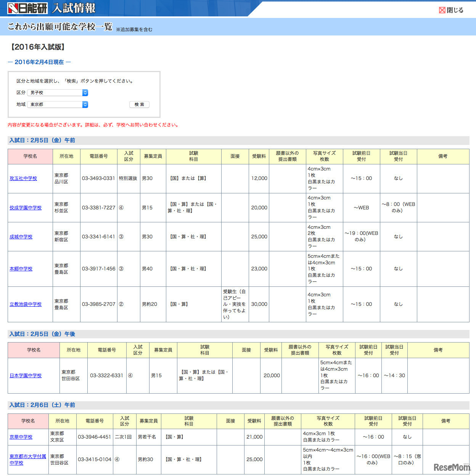476x476 pixels.
Task: Click the 日能研 logo in the header
Action: click(28, 8)
